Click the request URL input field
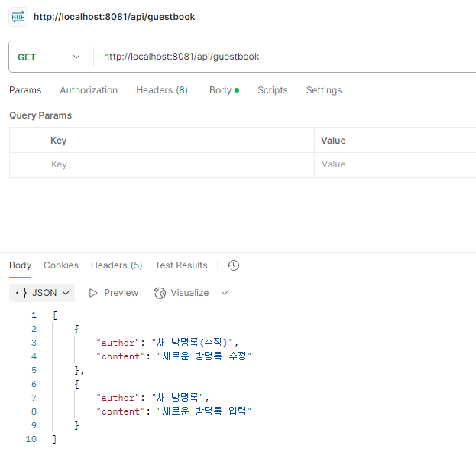476x465 pixels. 285,57
